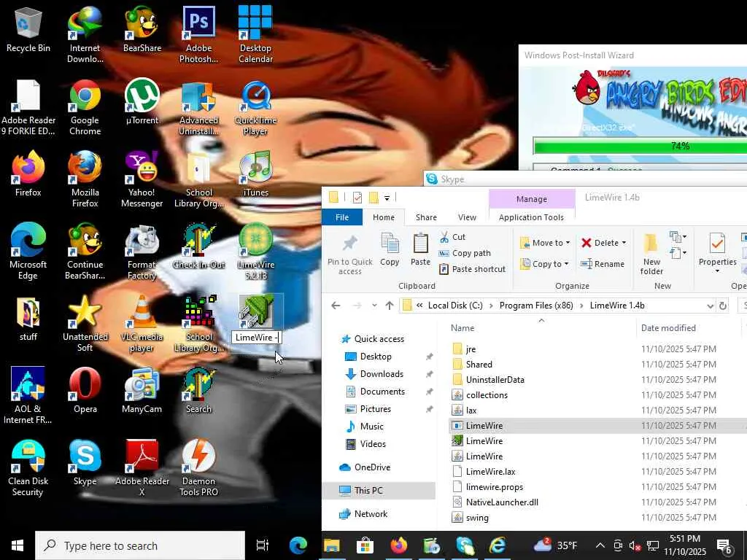Select the iTunes desktop icon

point(255,174)
